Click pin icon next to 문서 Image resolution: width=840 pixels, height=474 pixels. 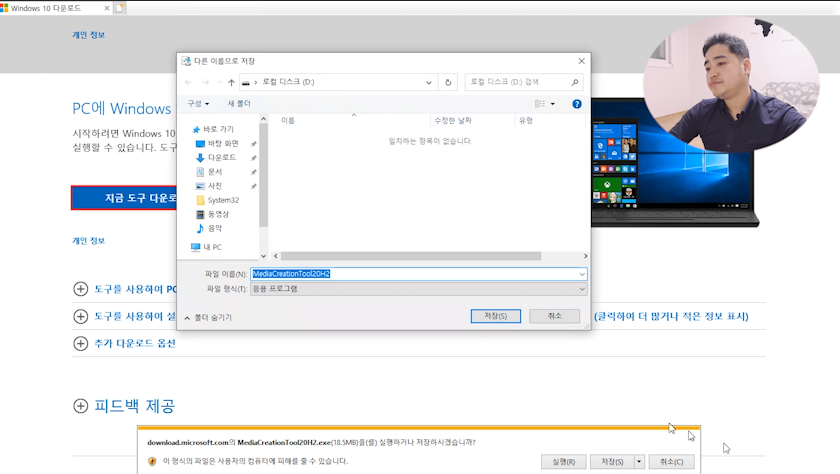(x=253, y=172)
